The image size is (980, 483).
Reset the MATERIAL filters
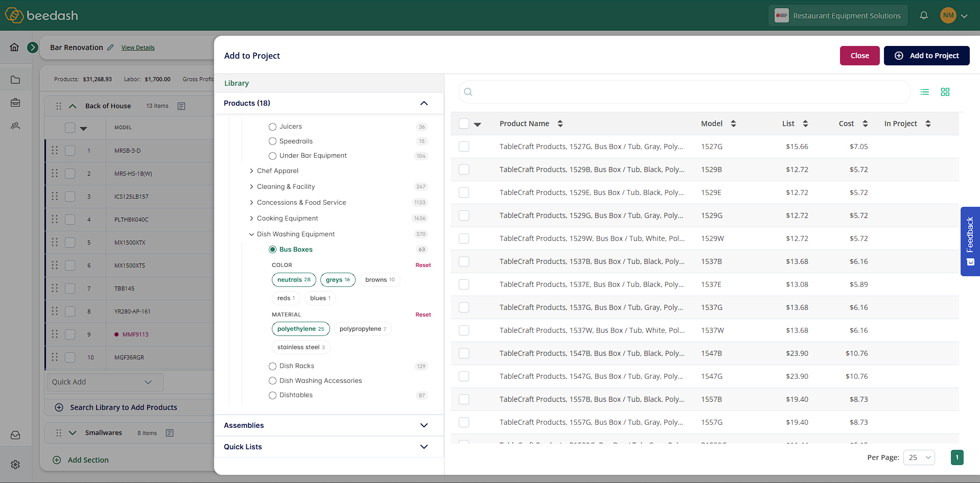pyautogui.click(x=423, y=315)
